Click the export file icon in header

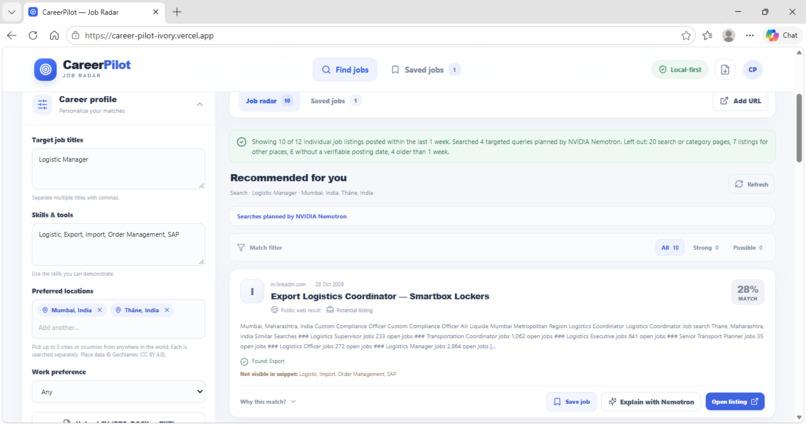(x=725, y=69)
